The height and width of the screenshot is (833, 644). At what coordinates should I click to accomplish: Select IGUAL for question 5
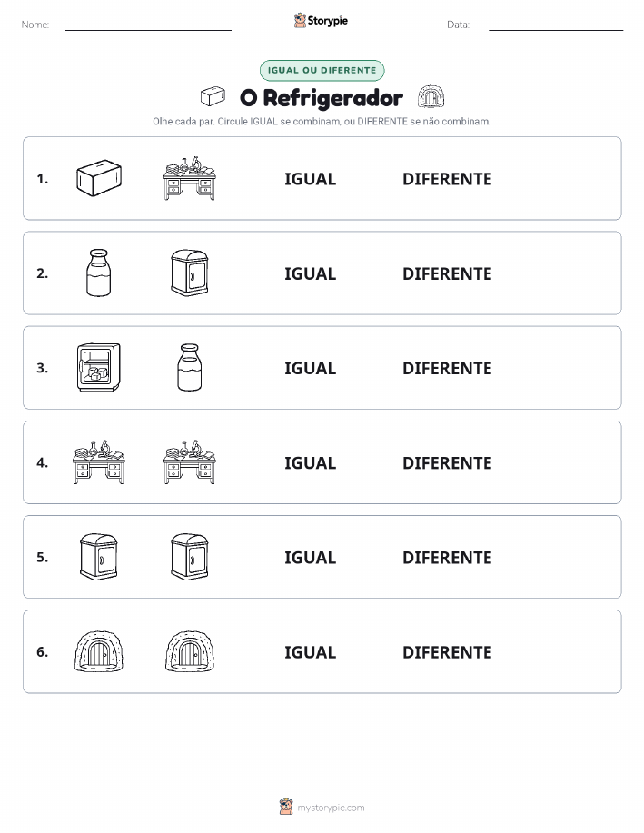coord(311,557)
